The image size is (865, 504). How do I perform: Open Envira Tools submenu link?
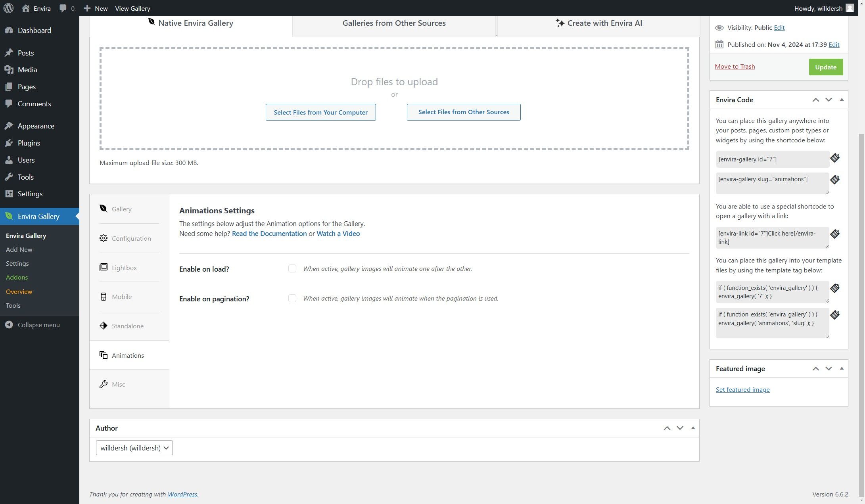click(13, 305)
